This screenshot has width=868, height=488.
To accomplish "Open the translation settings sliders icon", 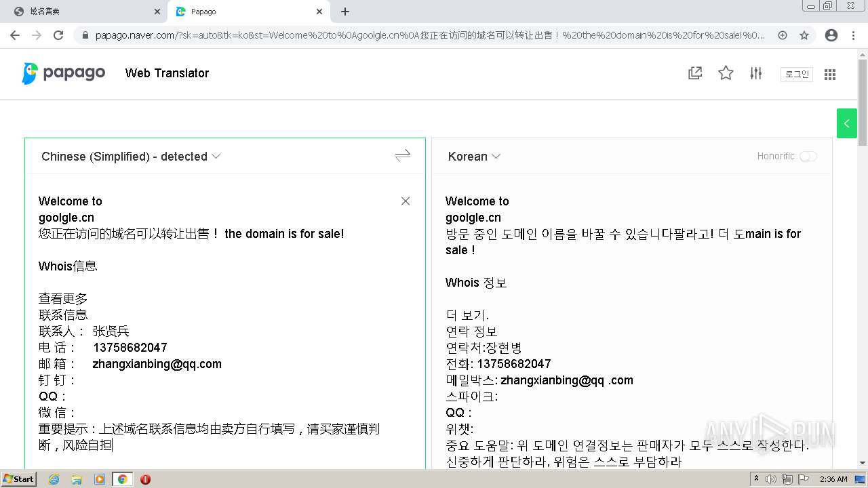I will pyautogui.click(x=756, y=73).
